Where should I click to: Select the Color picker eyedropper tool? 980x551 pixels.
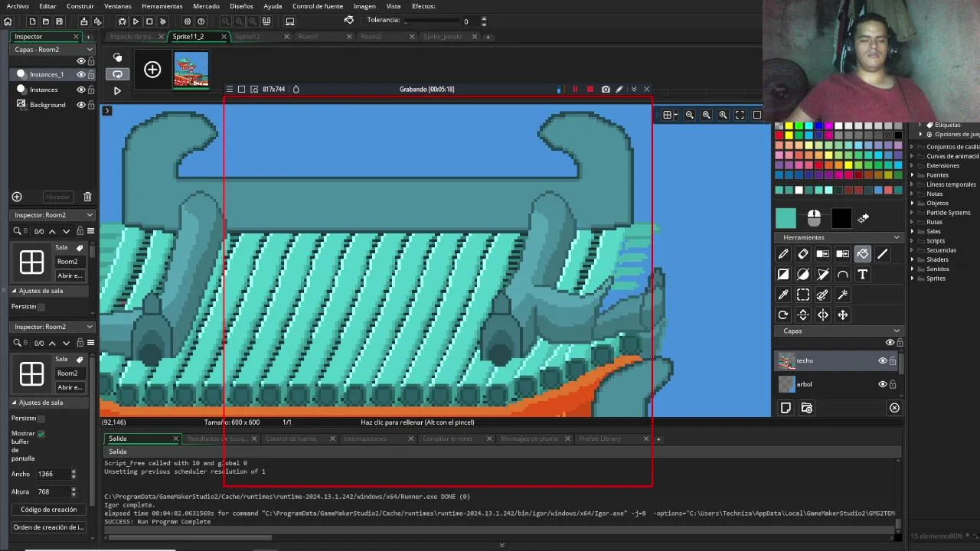click(x=783, y=295)
